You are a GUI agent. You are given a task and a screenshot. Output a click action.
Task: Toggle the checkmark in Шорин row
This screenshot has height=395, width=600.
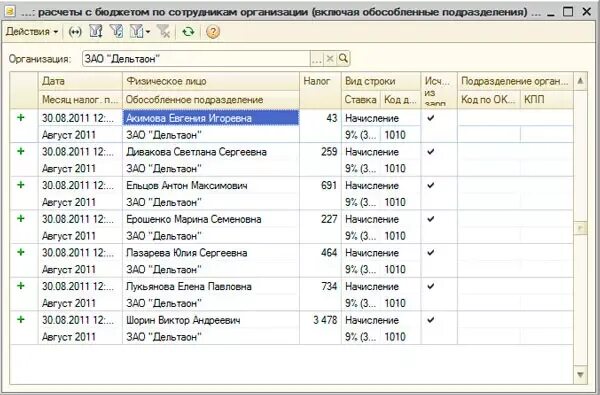[431, 320]
